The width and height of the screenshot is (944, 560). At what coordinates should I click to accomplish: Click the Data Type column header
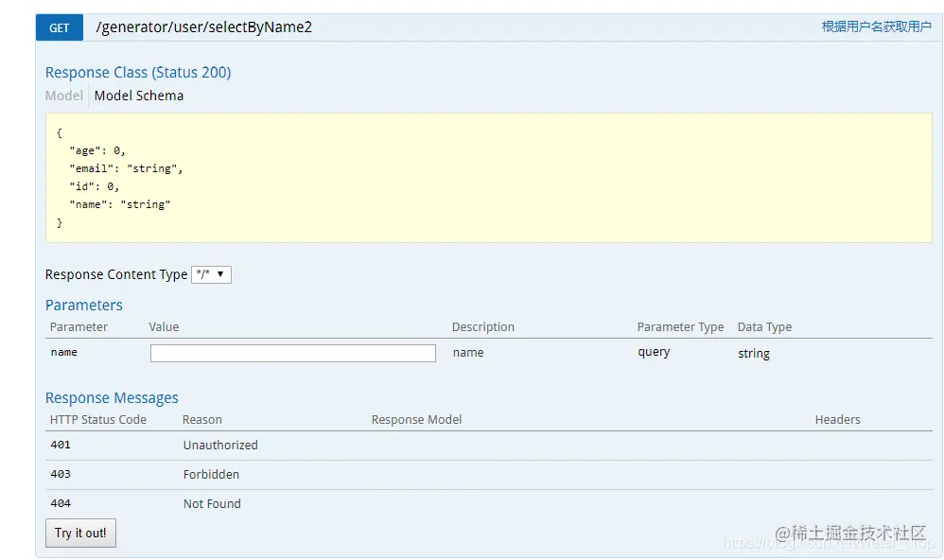[x=764, y=327]
